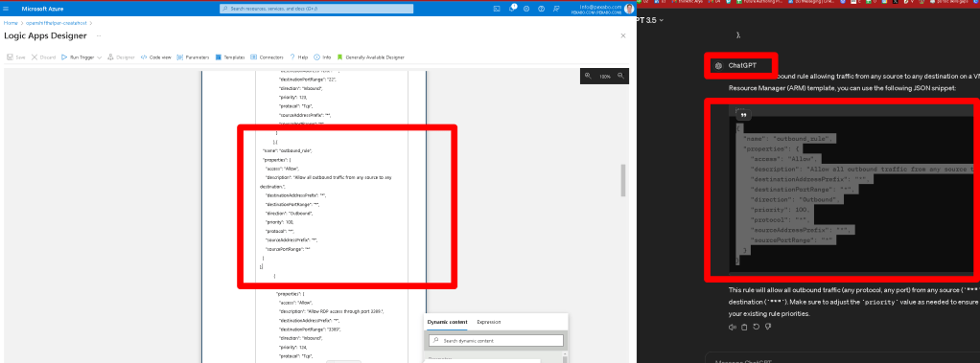Open Azure portal settings gear
Image resolution: width=980 pixels, height=363 pixels.
click(526, 9)
